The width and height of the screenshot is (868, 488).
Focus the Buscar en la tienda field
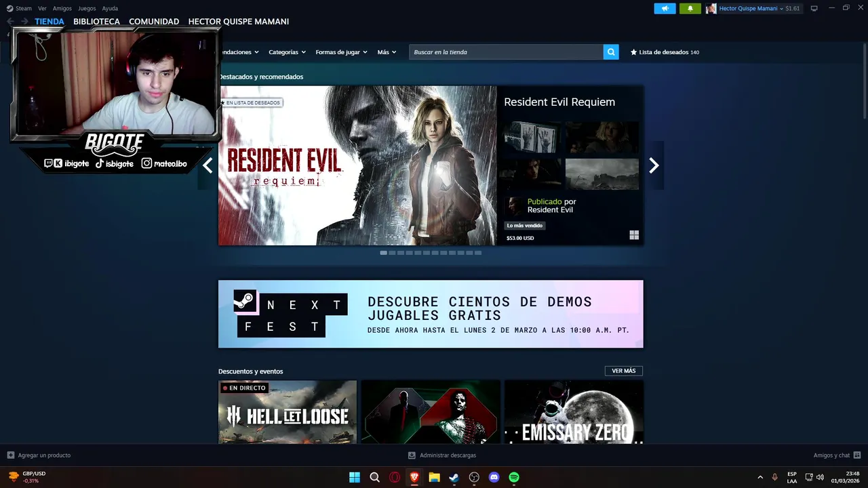point(506,52)
